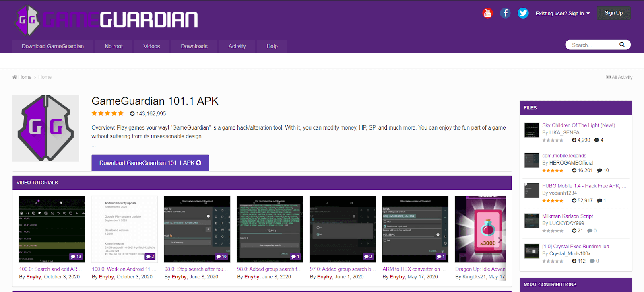This screenshot has width=644, height=292.
Task: Open the Twitter profile icon
Action: pos(523,13)
